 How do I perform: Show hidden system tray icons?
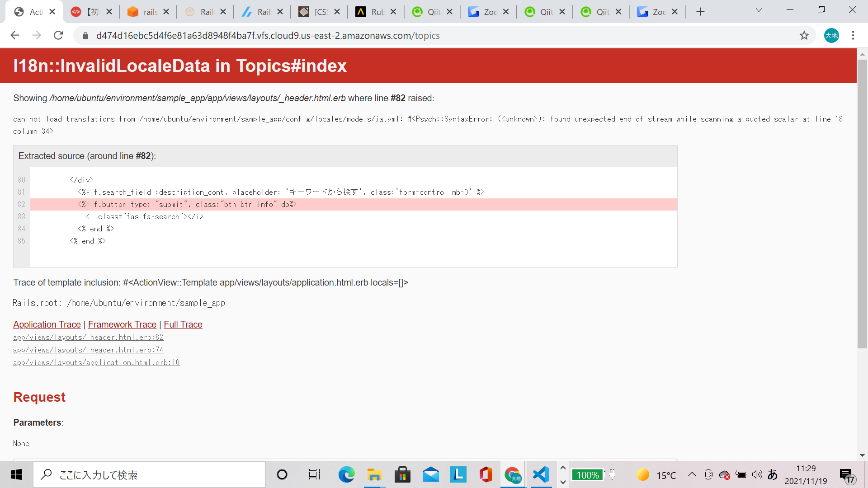(x=692, y=474)
